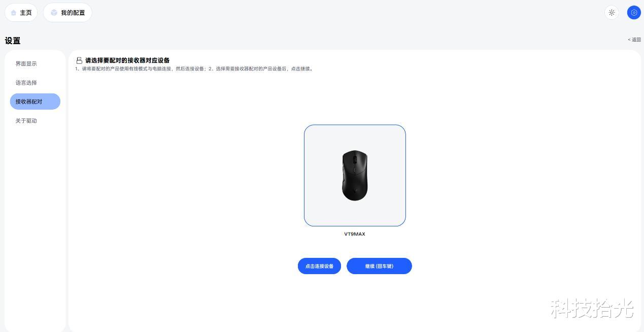Toggle the sun light-theme icon
Viewport: 644px width, 332px height.
[x=612, y=13]
